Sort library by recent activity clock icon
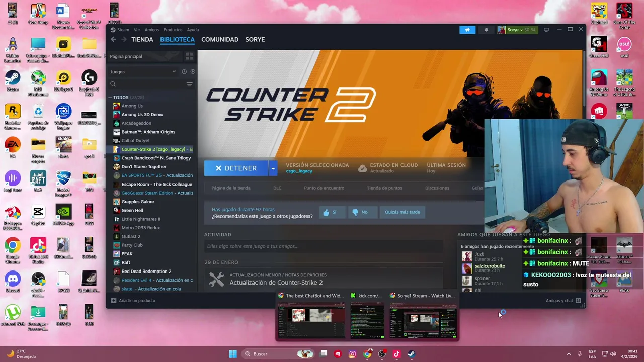Viewport: 644px width, 362px height. [184, 72]
